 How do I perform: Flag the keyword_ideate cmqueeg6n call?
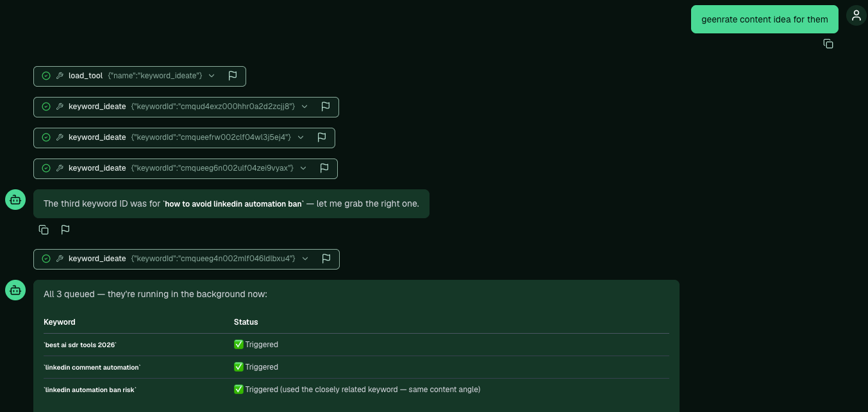pos(324,168)
